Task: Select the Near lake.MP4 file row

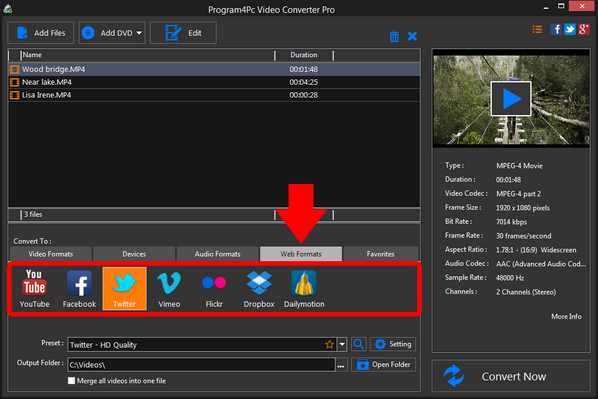Action: 214,82
